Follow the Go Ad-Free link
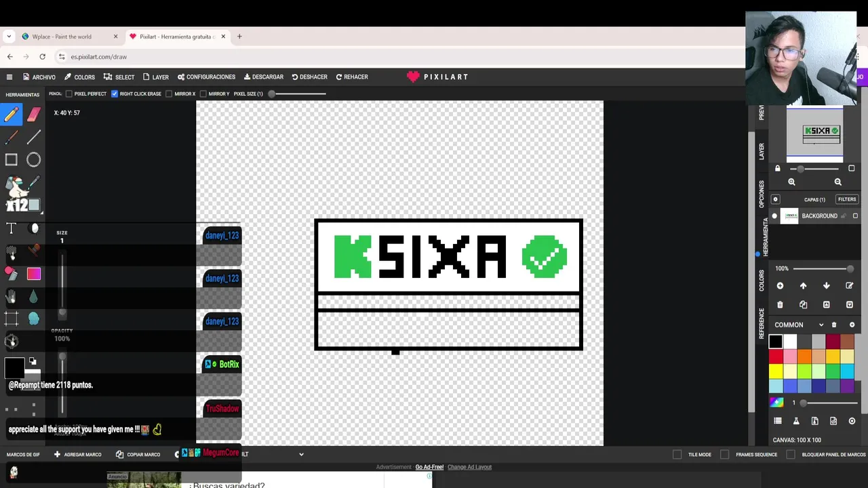 coord(429,467)
